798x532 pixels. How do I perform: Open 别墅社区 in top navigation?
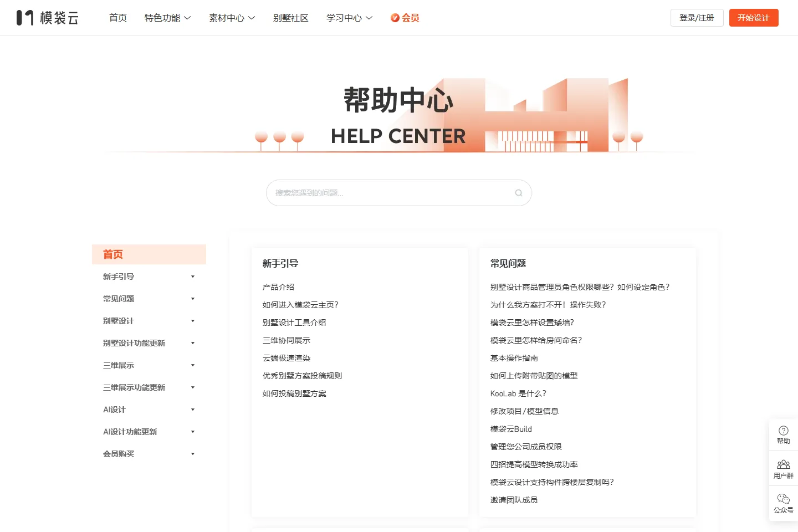tap(291, 18)
